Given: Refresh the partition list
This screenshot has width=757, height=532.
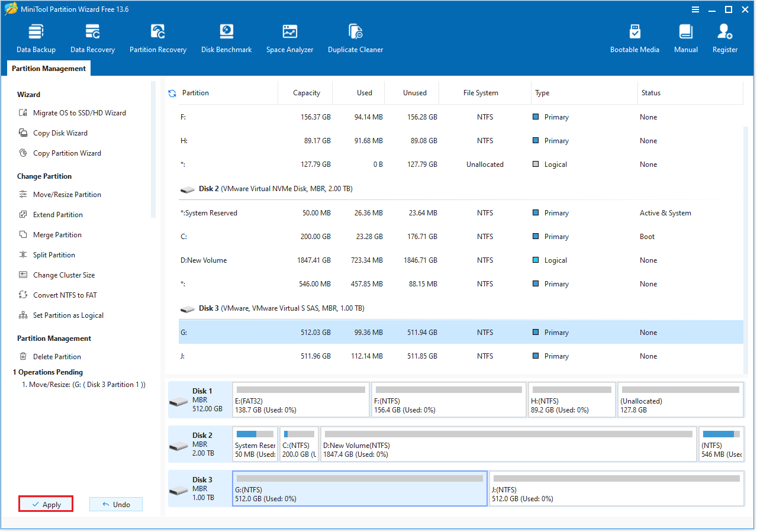Looking at the screenshot, I should coord(171,92).
